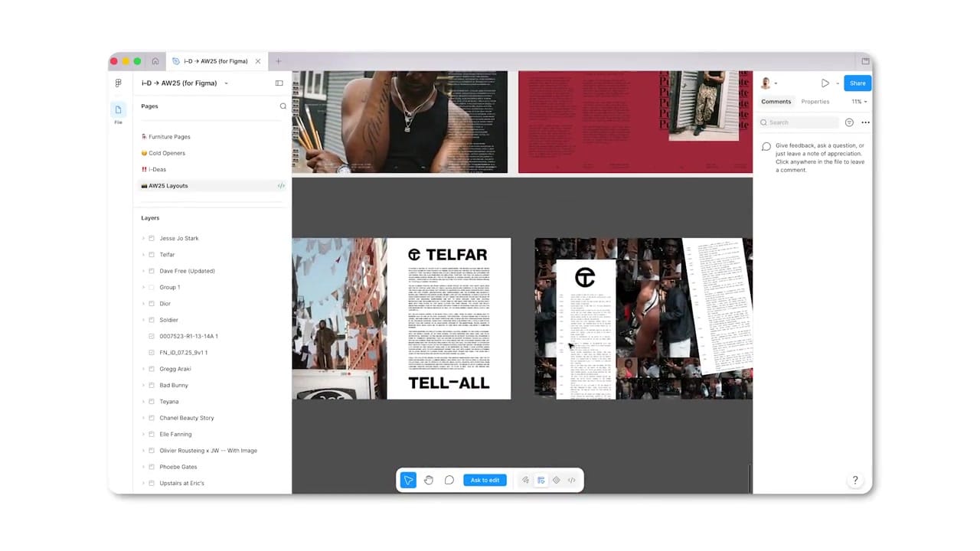Select the i-D → AW25 (for Figma) tab
The width and height of the screenshot is (980, 551).
(217, 61)
